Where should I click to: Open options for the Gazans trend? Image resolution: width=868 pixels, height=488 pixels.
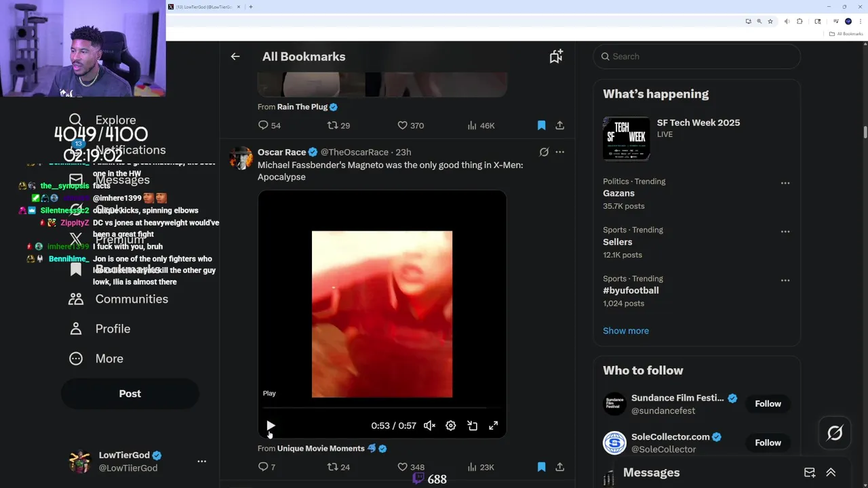coord(785,183)
